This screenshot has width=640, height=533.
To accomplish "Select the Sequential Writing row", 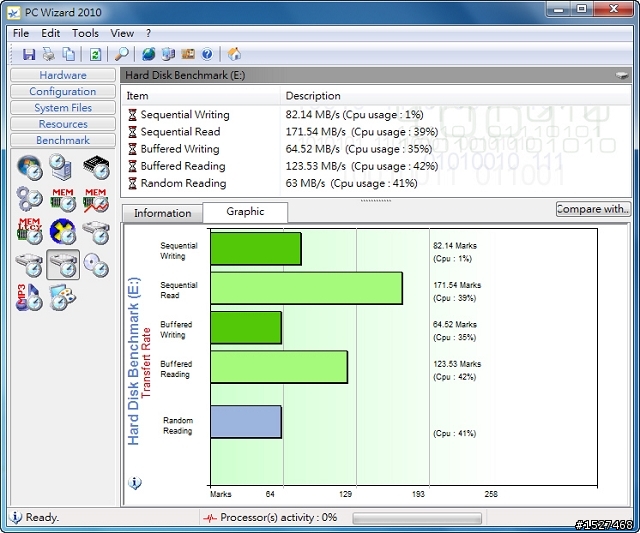I will coord(376,115).
